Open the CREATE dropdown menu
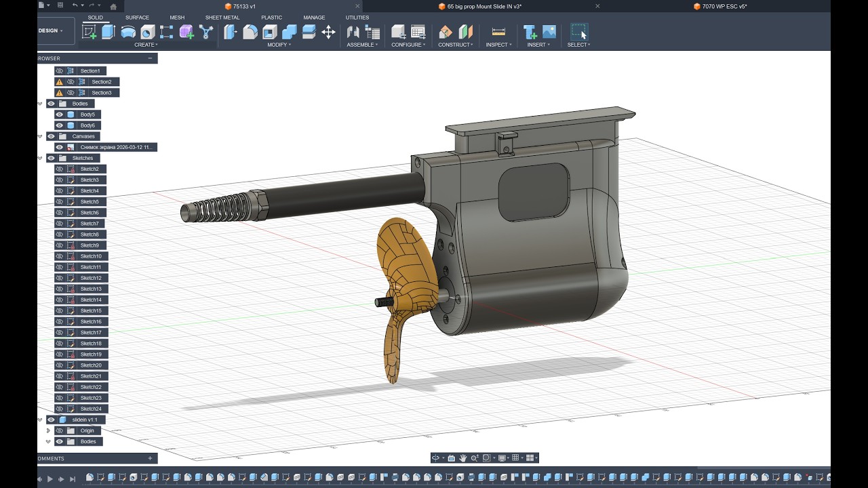868x488 pixels. point(146,45)
